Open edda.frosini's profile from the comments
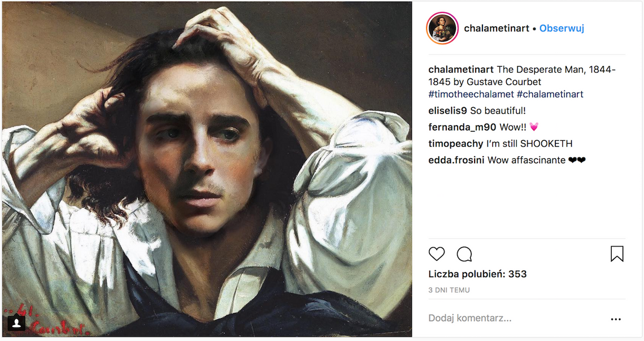Viewport: 644px width, 341px height. coord(457,160)
